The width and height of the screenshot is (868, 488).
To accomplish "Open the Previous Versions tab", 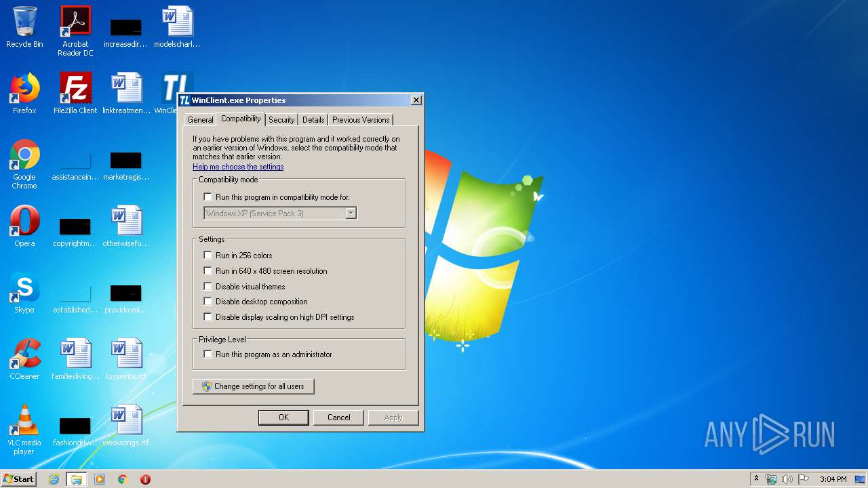I will coord(361,120).
